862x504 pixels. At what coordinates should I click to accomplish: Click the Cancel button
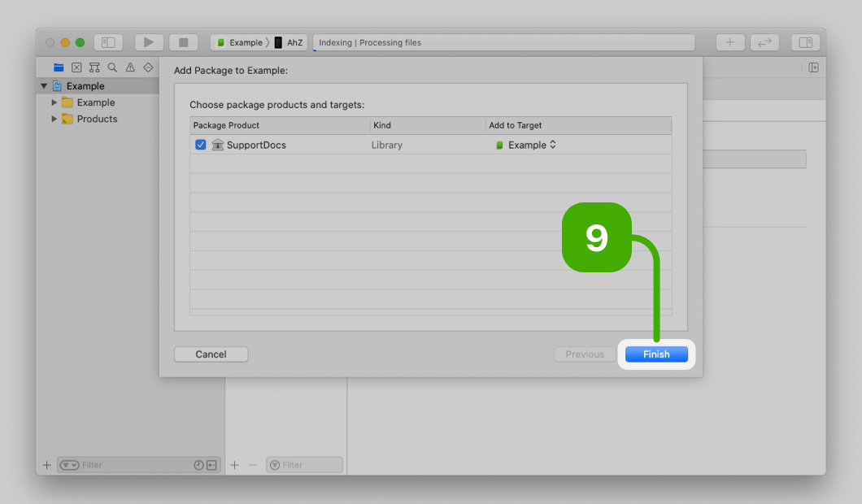pyautogui.click(x=211, y=354)
